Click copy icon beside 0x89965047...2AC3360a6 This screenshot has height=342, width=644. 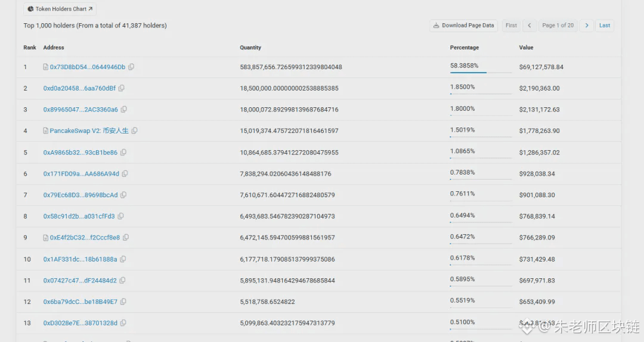coord(123,110)
